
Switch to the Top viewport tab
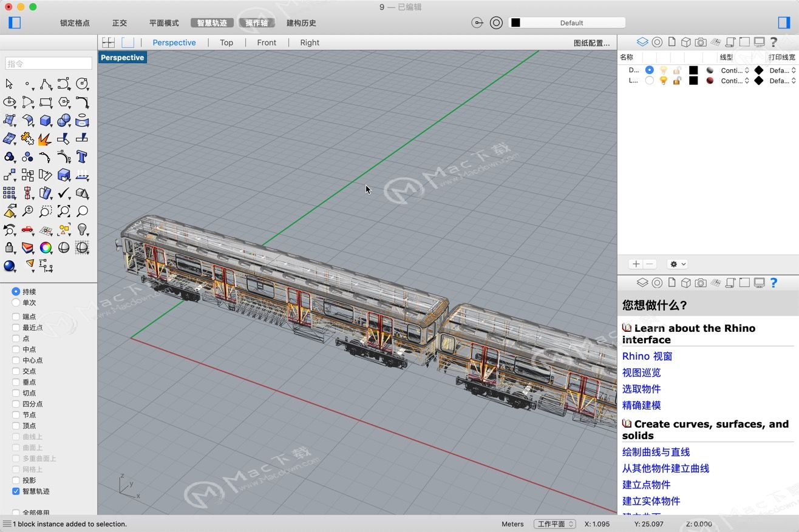pos(226,42)
